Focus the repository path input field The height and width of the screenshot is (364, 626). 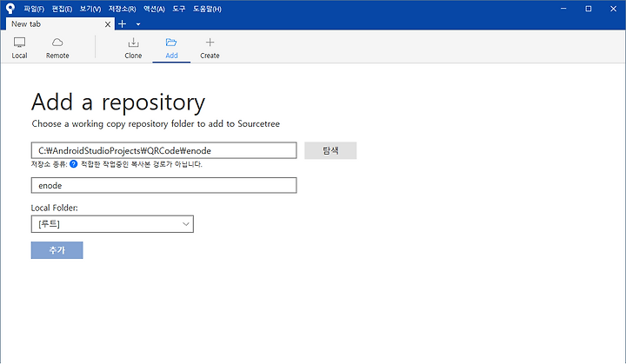pos(163,150)
